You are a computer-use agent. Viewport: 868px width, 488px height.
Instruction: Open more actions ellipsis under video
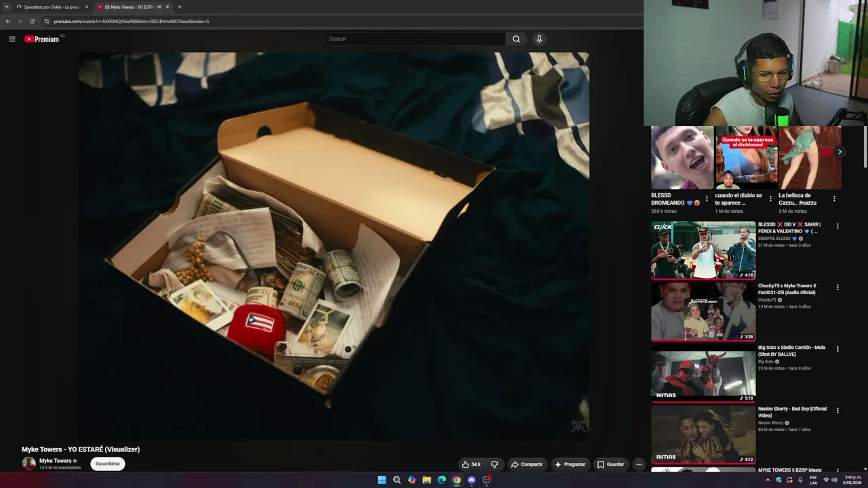point(639,464)
